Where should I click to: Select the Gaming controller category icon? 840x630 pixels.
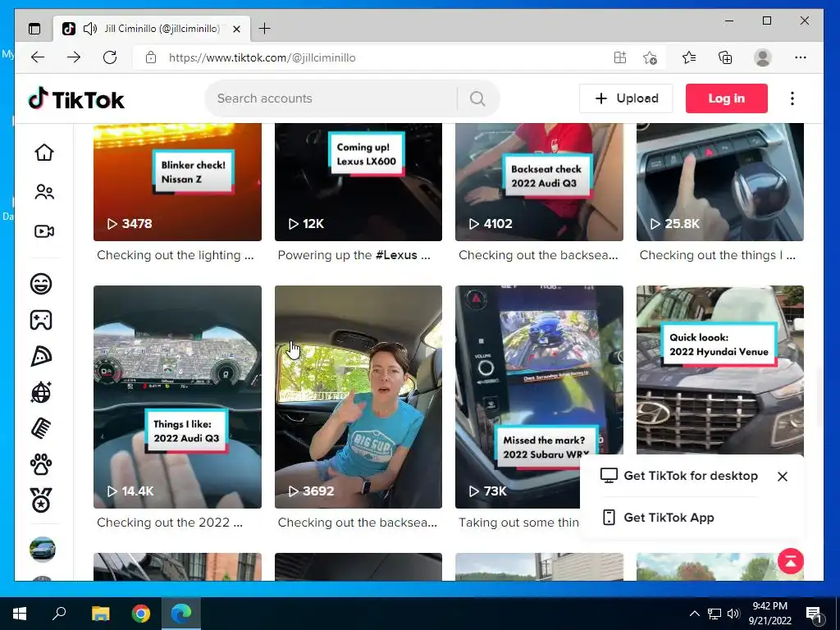(x=41, y=320)
